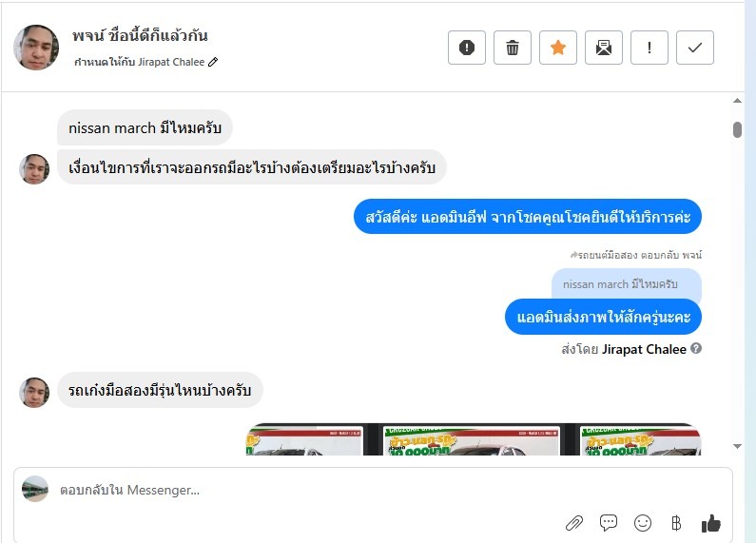The image size is (756, 543).
Task: Click the help question mark beside Jirapat Chalee
Action: [696, 348]
